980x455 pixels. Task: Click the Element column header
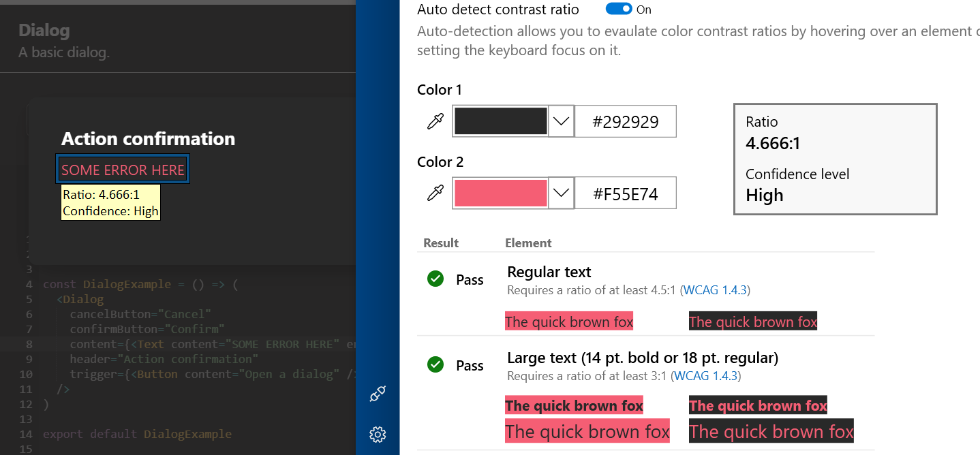(x=528, y=243)
